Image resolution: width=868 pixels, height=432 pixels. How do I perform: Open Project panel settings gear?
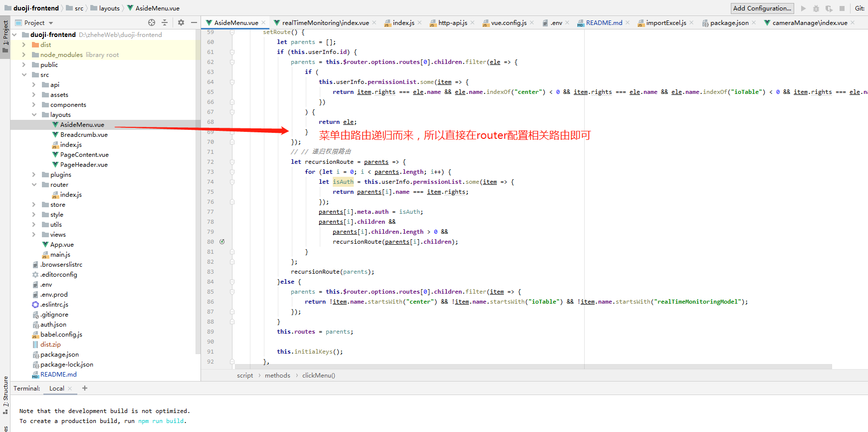coord(181,22)
